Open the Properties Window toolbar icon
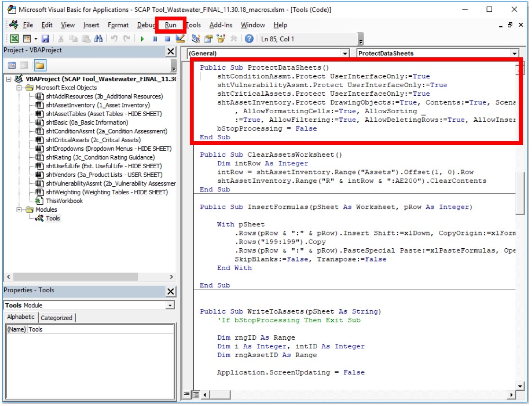Screen dimensions: 532x406 coord(208,39)
